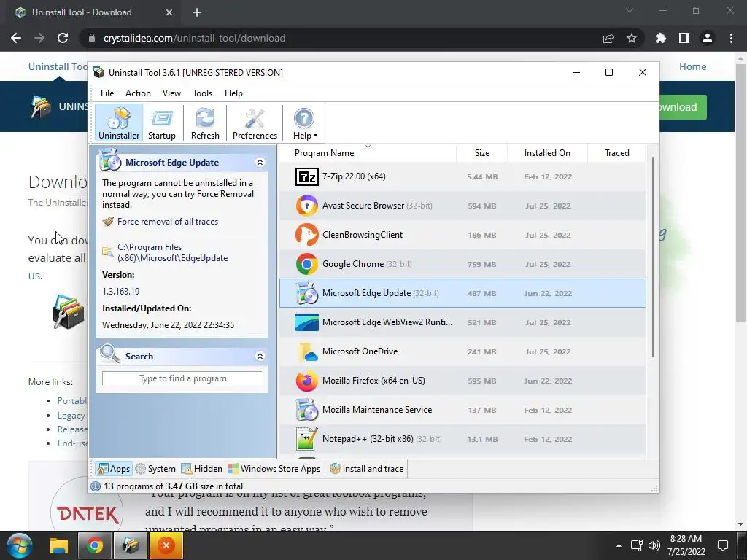Select the Microsoft OneDrive icon
This screenshot has width=747, height=560.
coord(306,351)
